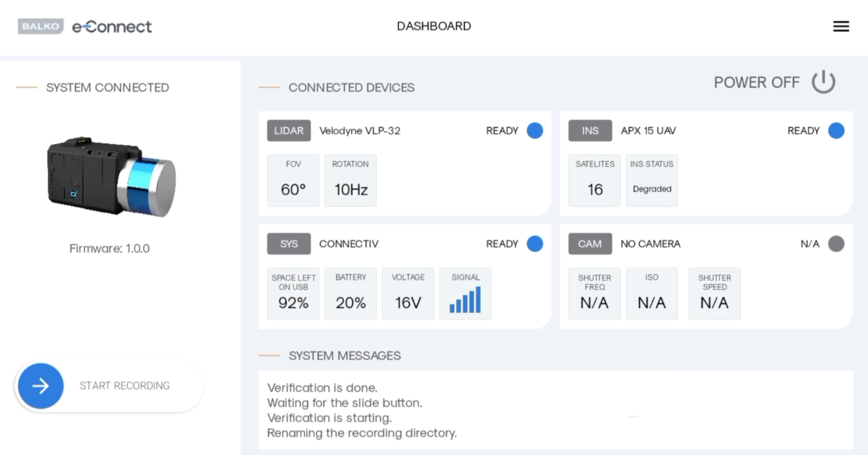Click the signal strength bars icon
This screenshot has width=868, height=455.
[465, 300]
